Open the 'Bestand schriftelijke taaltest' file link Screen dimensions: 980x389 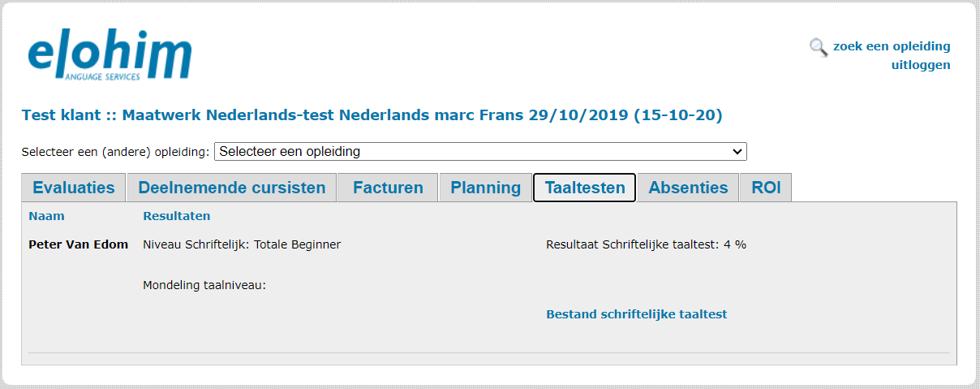637,314
